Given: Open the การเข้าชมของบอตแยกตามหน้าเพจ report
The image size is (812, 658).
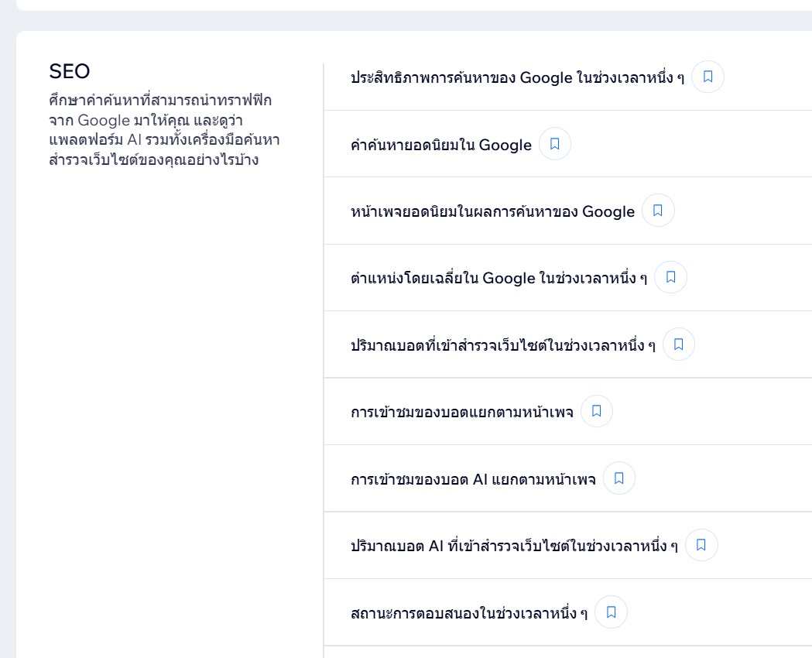Looking at the screenshot, I should [461, 412].
